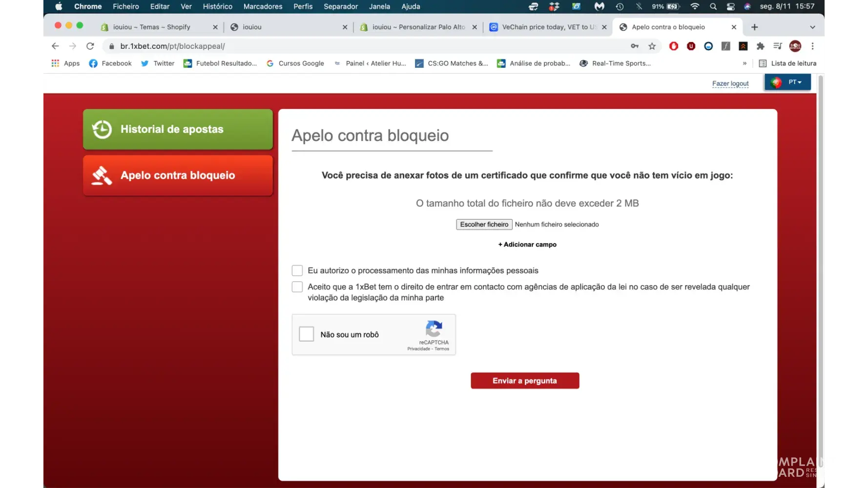Open the reCAPTCHA 'Privacidade' link
This screenshot has height=488, width=868.
418,349
